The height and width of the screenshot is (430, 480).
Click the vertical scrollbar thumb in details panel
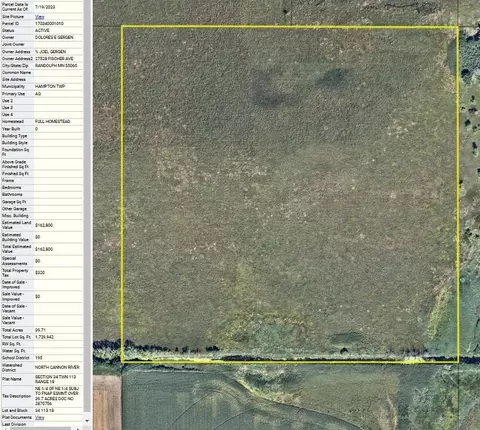[x=87, y=206]
